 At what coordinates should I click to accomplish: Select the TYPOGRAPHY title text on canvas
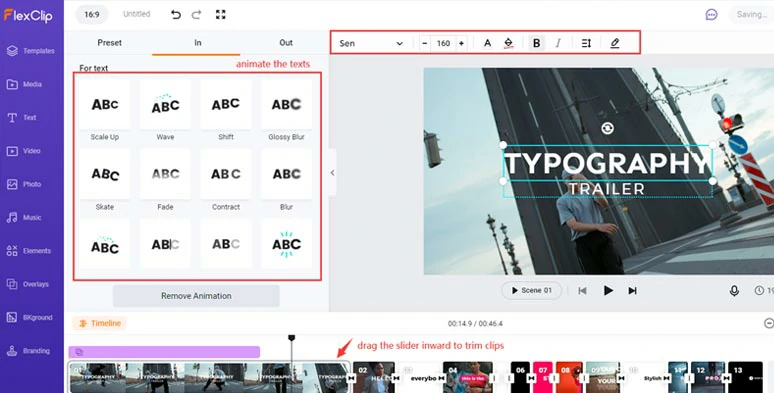(x=607, y=163)
